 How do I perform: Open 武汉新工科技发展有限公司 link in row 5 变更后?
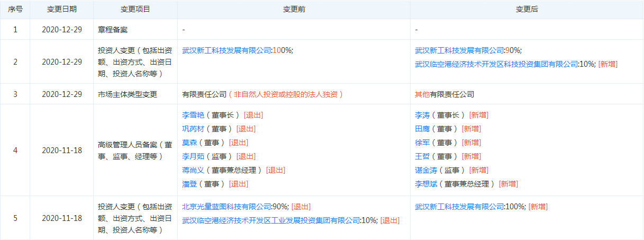click(x=460, y=207)
